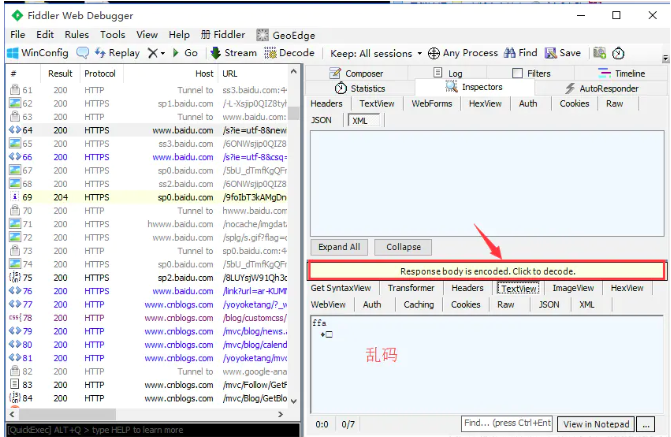Click session list scroll up arrow
671x437 pixels.
click(294, 71)
